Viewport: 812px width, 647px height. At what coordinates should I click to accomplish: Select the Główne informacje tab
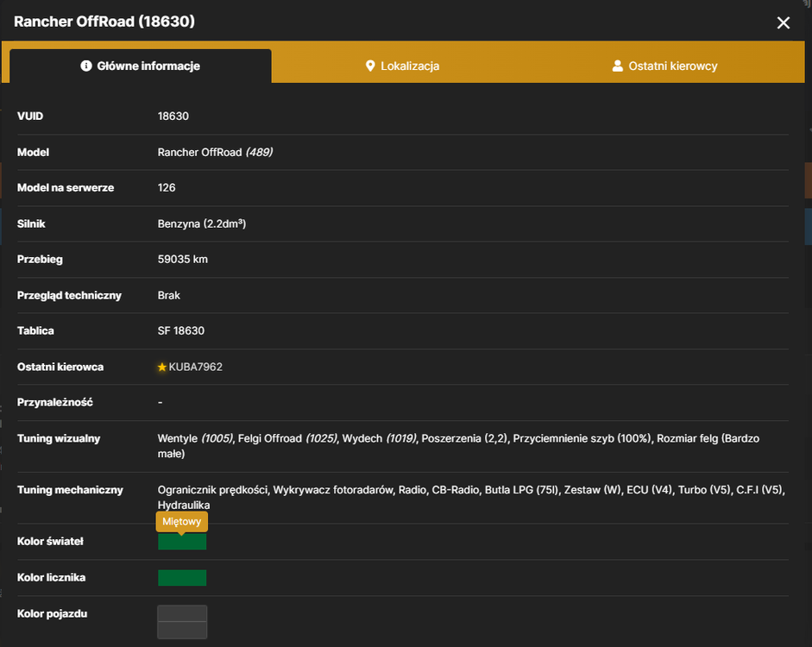pos(141,66)
